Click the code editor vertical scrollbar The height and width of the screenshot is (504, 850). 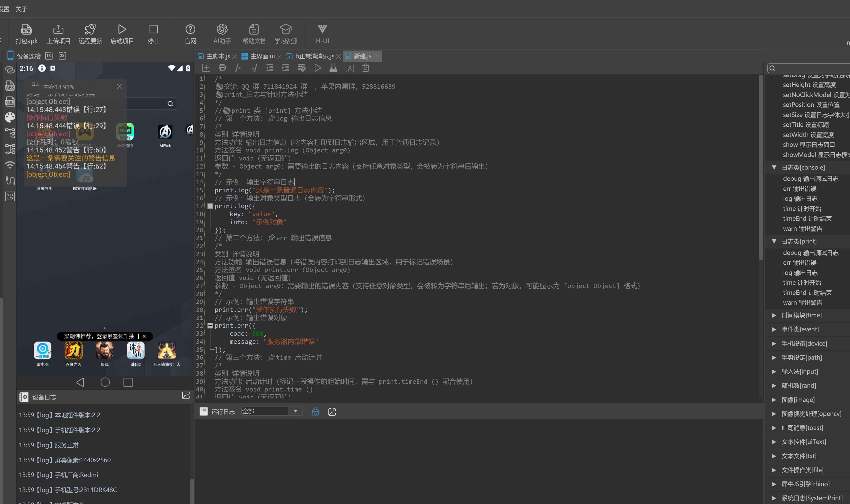[761, 168]
